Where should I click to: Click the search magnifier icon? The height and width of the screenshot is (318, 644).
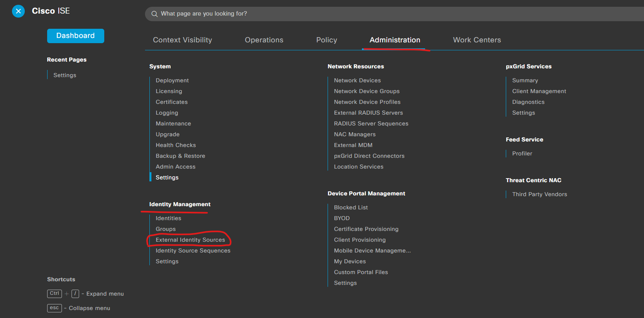click(x=155, y=14)
